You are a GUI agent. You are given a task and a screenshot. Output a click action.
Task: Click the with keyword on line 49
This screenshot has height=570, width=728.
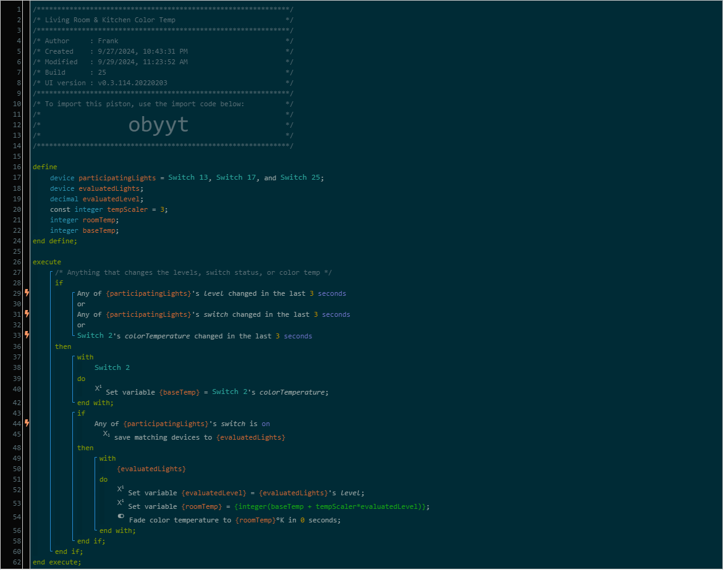click(x=108, y=459)
